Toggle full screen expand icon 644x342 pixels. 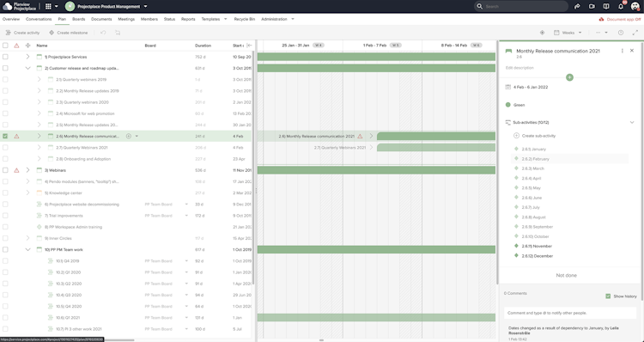coord(635,33)
